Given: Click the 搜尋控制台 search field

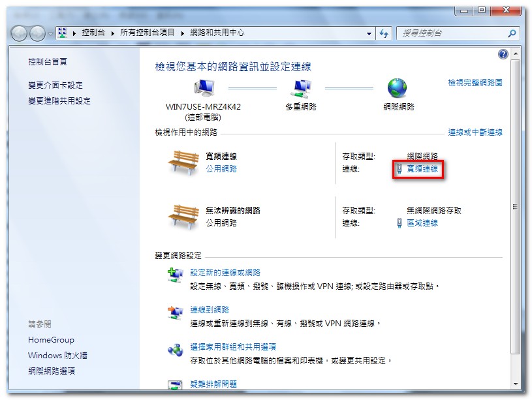Looking at the screenshot, I should click(450, 33).
